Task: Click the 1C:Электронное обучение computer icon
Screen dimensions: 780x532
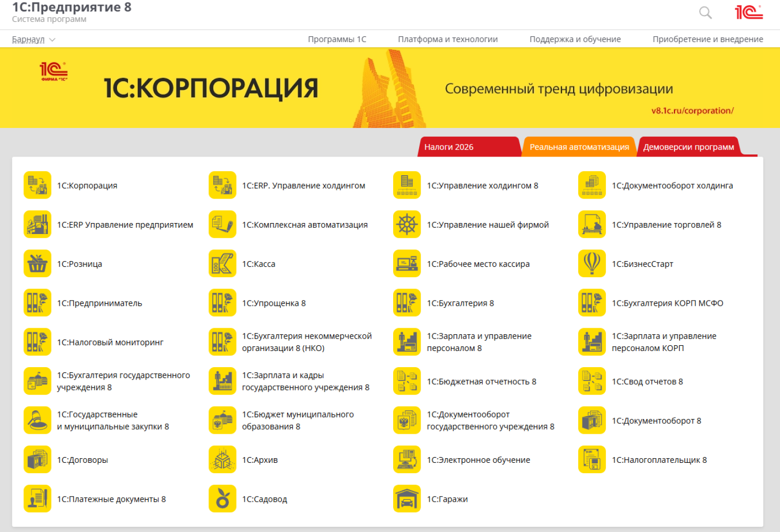Action: [407, 460]
